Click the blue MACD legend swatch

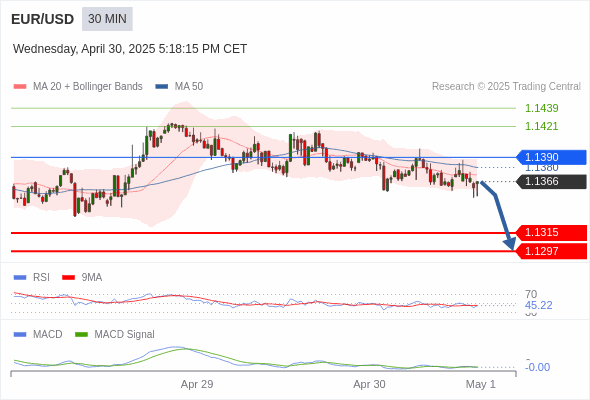[x=20, y=334]
